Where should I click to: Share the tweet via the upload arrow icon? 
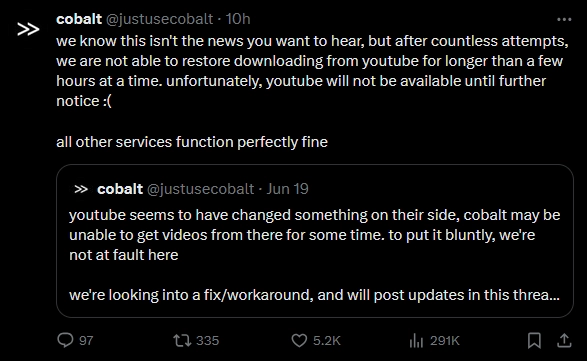pyautogui.click(x=564, y=340)
